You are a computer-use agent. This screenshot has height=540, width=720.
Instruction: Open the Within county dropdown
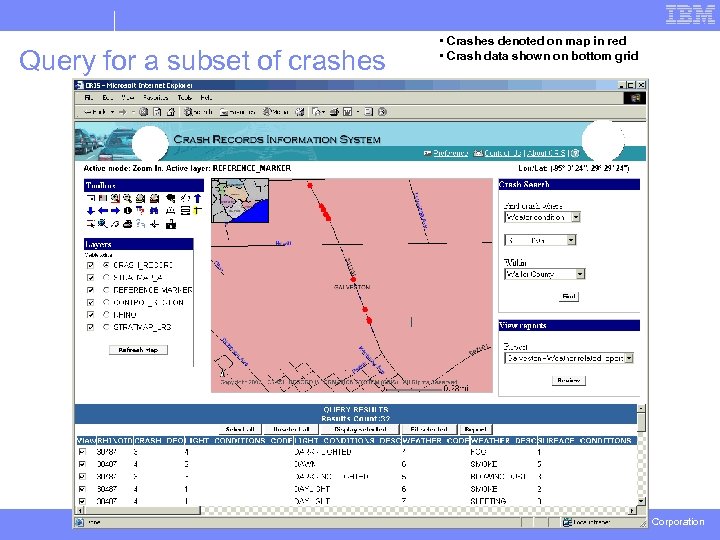(x=580, y=274)
